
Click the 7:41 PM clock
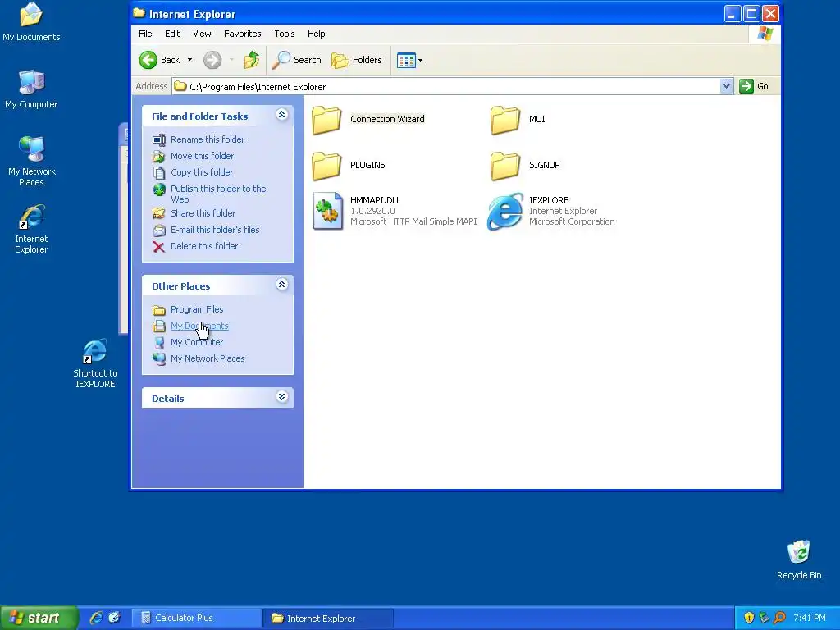point(810,618)
